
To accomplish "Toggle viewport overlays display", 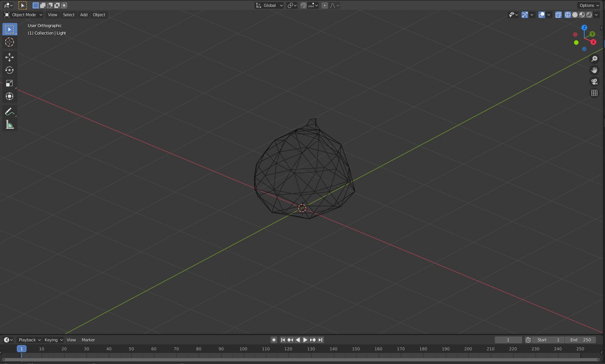I will [x=542, y=15].
